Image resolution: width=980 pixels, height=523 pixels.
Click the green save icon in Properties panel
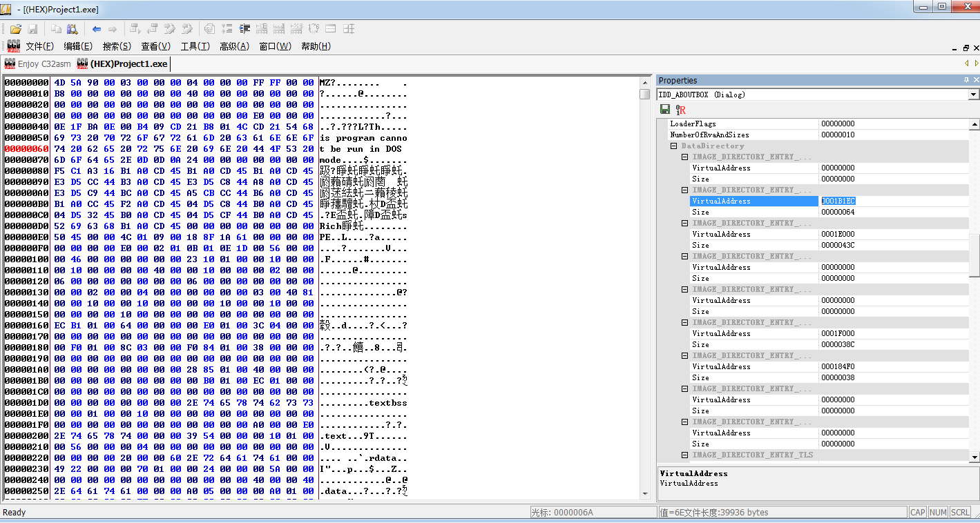pos(665,109)
